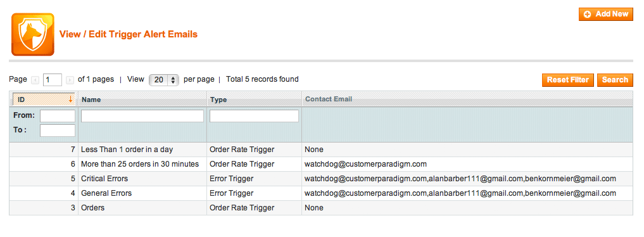The height and width of the screenshot is (237, 644).
Task: Click the ID sort direction arrow
Action: coord(70,99)
